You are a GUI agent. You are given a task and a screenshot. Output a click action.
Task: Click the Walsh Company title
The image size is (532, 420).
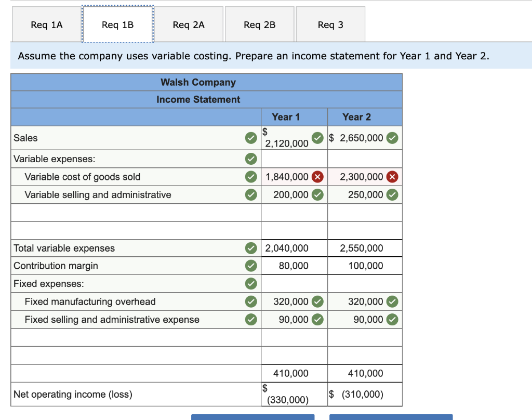[198, 82]
